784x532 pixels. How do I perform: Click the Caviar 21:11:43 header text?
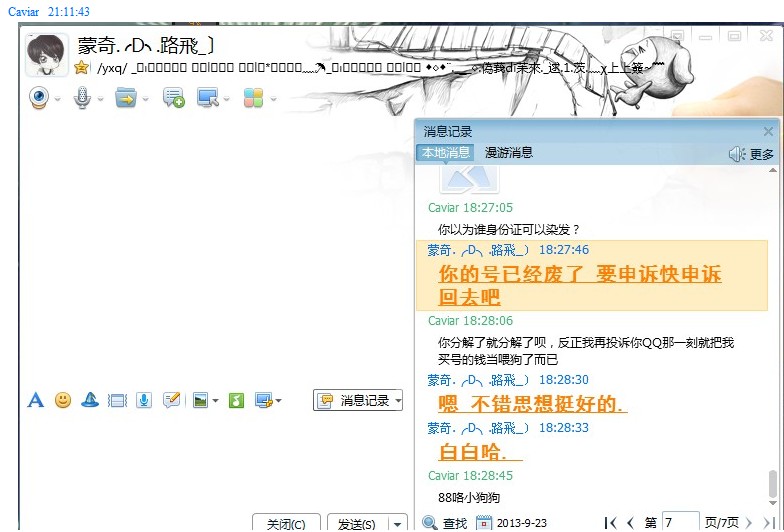coord(49,12)
